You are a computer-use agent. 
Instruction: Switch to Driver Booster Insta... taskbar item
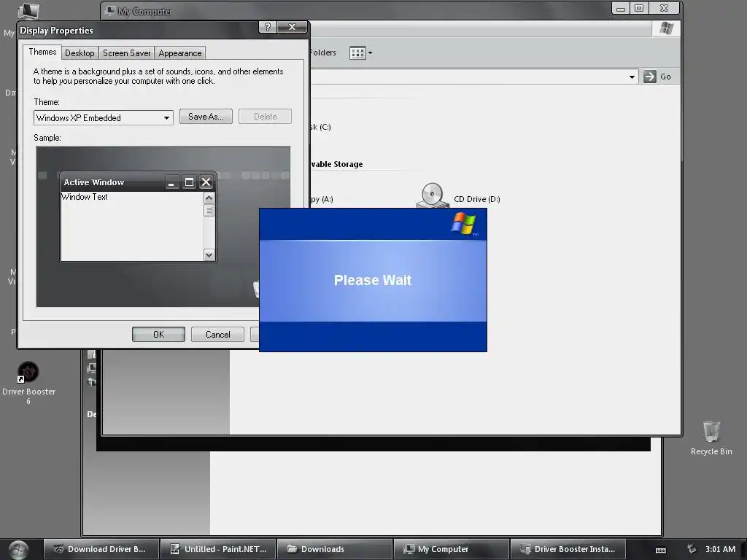click(x=568, y=549)
